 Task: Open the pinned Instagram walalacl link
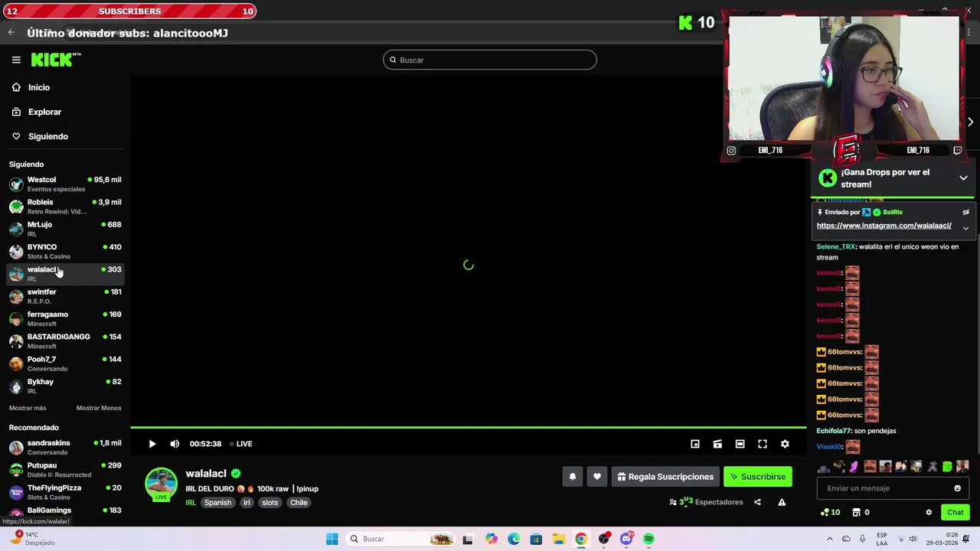coord(884,226)
